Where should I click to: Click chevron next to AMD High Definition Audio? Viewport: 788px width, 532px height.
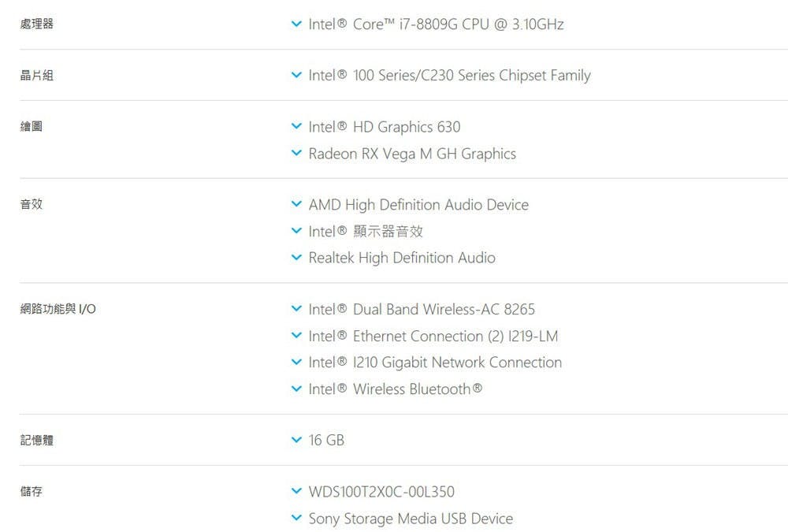point(296,205)
